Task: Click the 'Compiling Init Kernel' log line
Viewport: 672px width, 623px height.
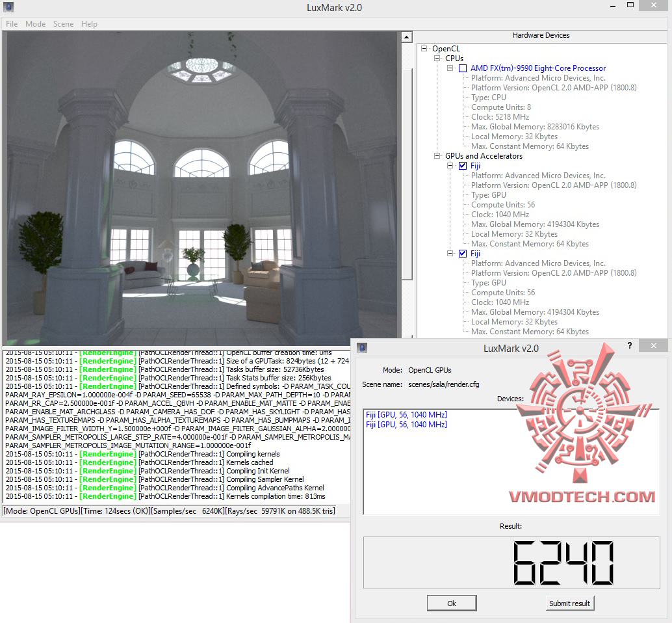Action: (x=148, y=471)
